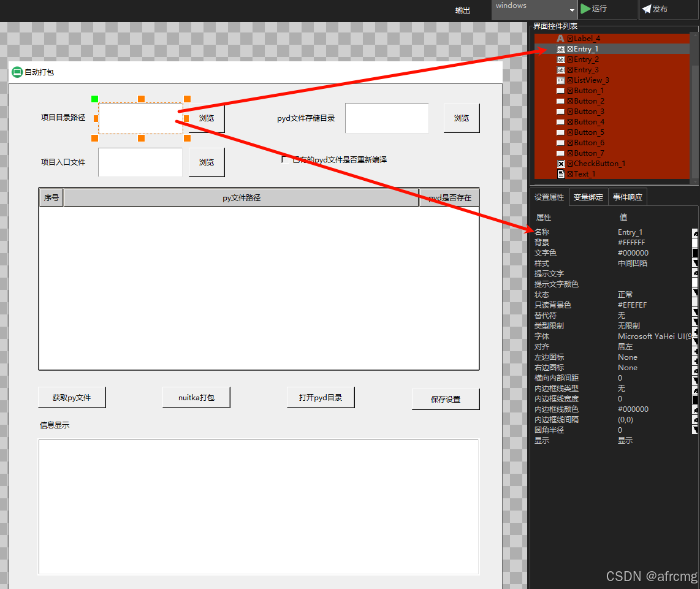The width and height of the screenshot is (700, 589).
Task: Click the pyd是否存在 column header
Action: 449,197
